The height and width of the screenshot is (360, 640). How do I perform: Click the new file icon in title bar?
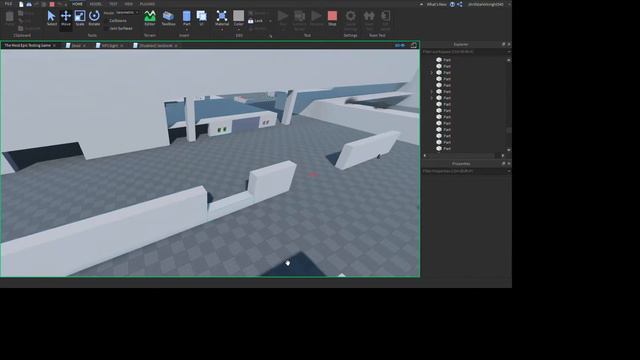[x=21, y=4]
